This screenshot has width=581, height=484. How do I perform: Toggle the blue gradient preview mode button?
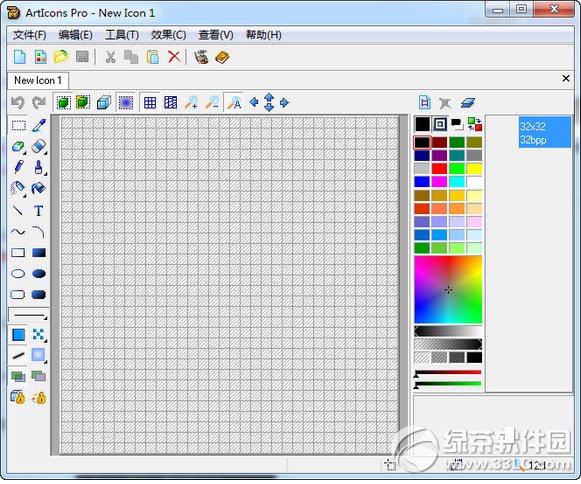click(x=126, y=103)
